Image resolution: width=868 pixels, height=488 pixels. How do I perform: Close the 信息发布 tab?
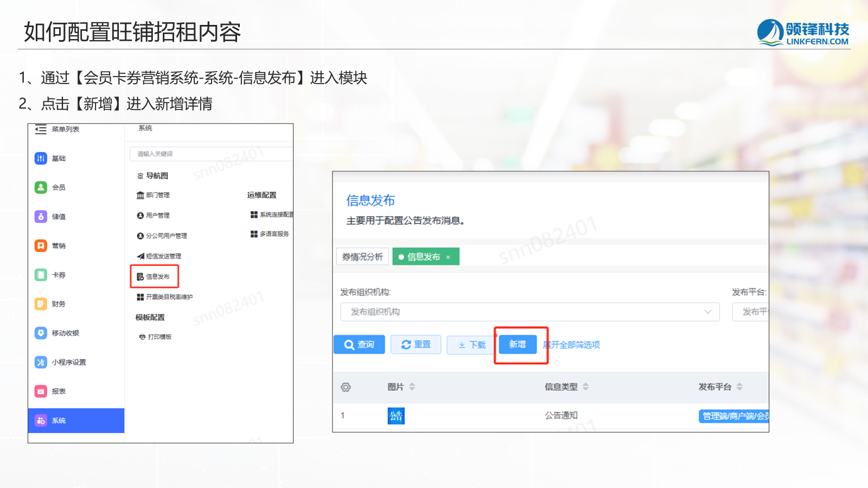point(448,257)
